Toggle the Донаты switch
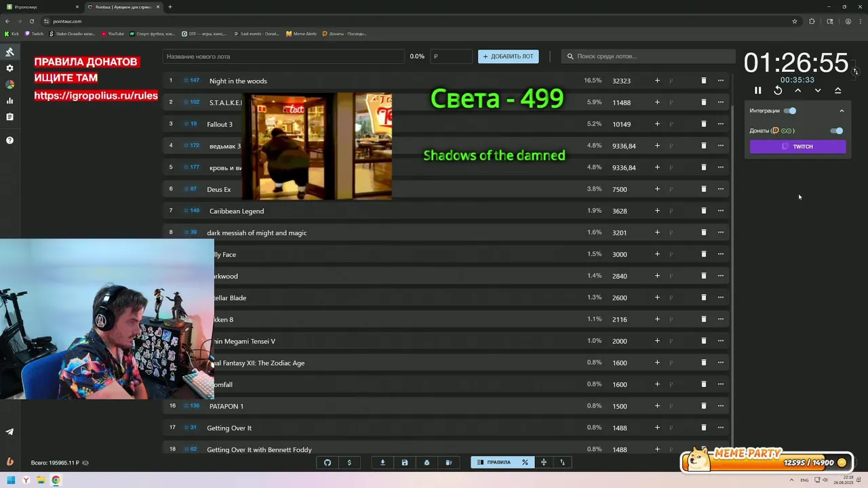The image size is (868, 488). coord(837,131)
